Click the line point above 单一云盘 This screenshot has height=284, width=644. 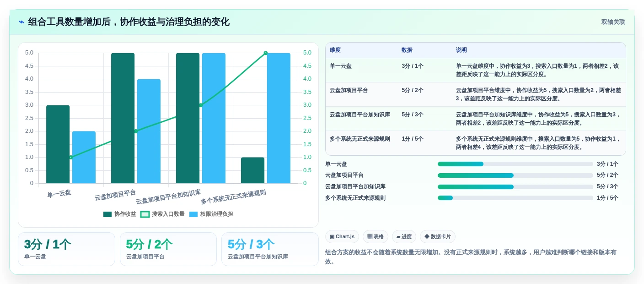71,157
